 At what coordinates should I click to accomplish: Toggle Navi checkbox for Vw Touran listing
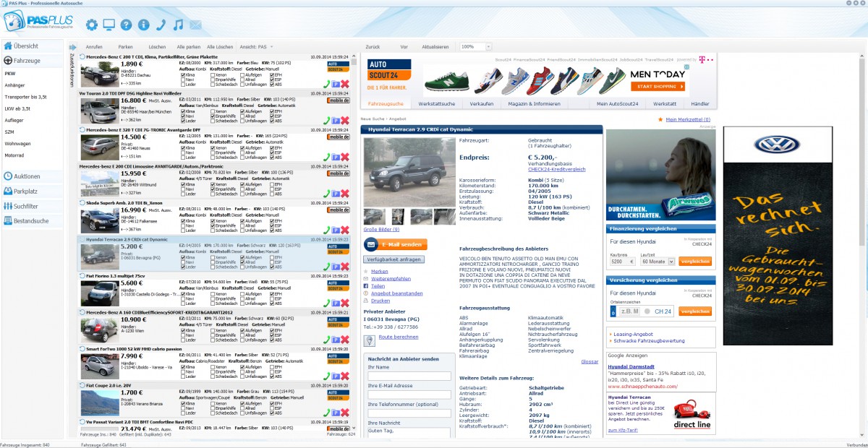click(x=182, y=116)
